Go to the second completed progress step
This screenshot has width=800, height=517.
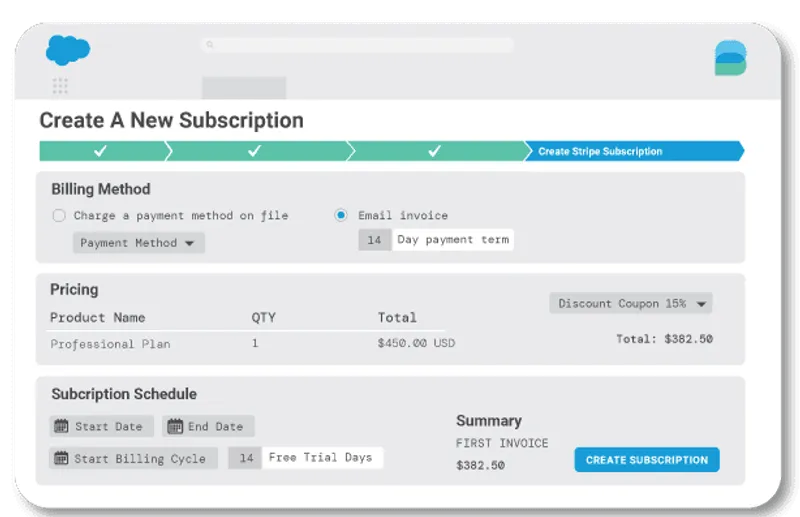[x=257, y=151]
